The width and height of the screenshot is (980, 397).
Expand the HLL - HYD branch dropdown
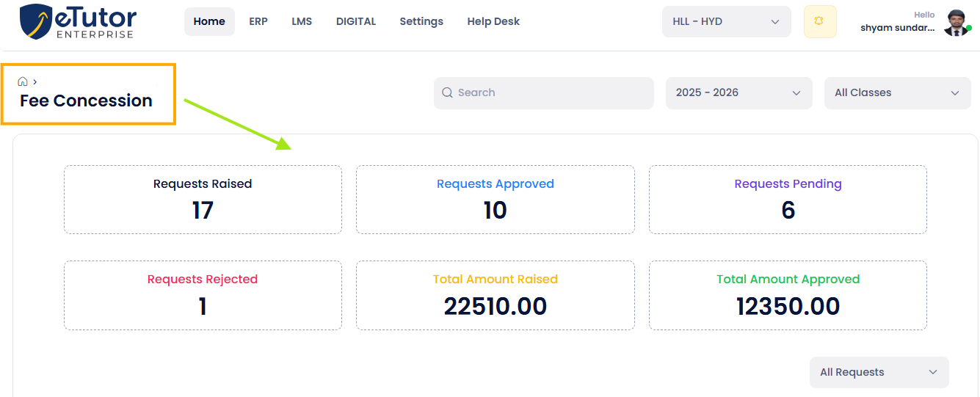click(x=726, y=21)
